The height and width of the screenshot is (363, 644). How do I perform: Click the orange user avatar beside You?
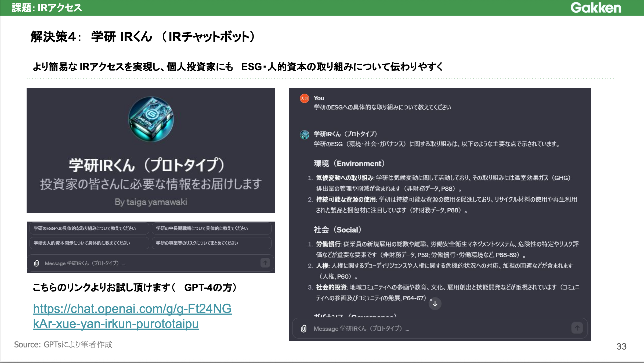(304, 98)
